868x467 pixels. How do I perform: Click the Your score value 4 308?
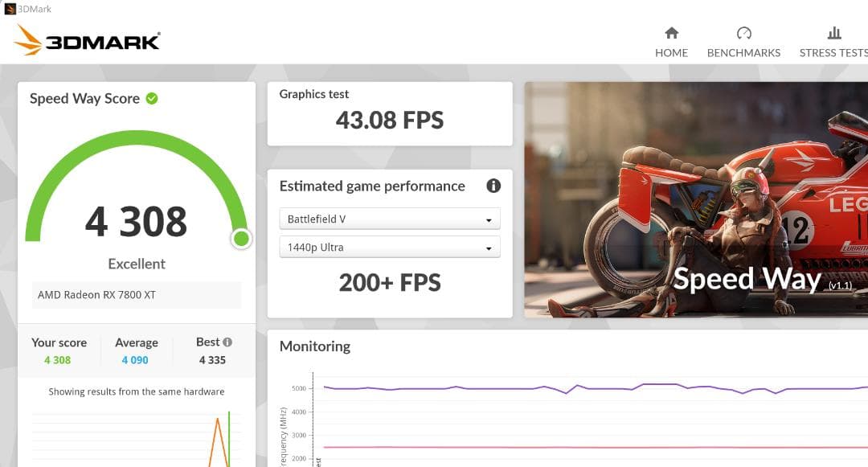point(57,360)
